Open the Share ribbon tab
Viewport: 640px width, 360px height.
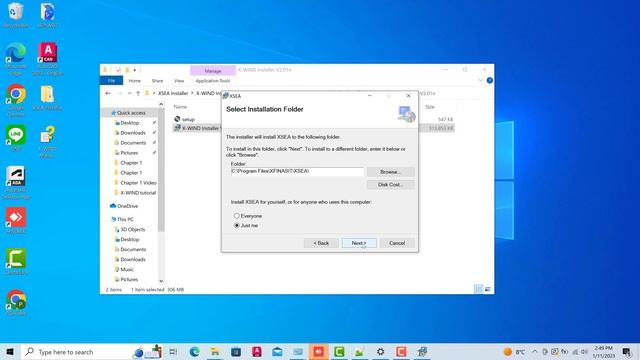click(158, 81)
